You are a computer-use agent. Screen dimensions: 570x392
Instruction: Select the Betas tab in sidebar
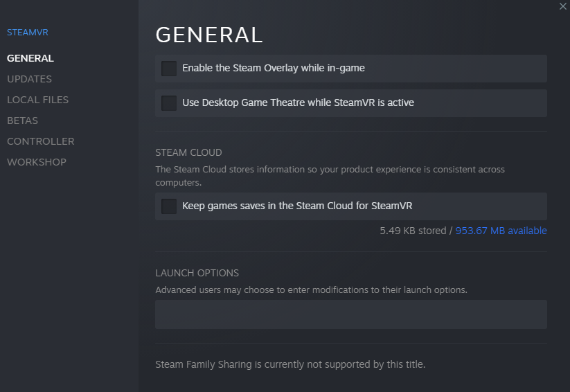point(23,121)
